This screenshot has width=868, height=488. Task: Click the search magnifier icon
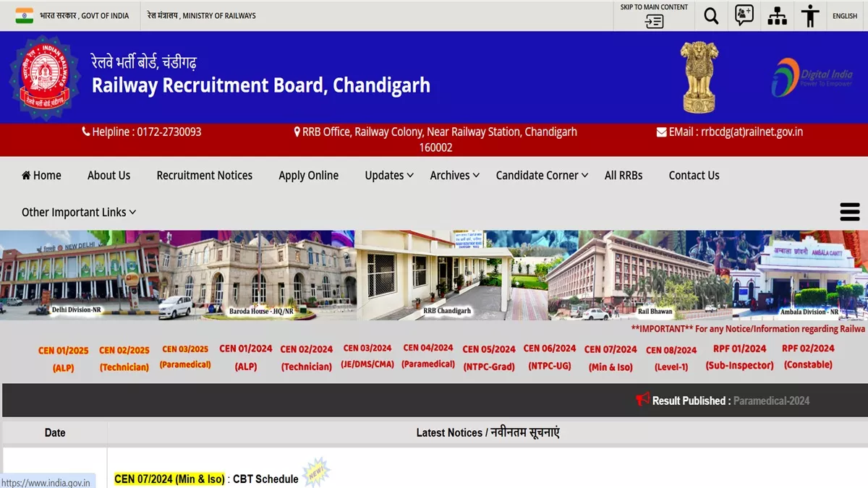711,16
